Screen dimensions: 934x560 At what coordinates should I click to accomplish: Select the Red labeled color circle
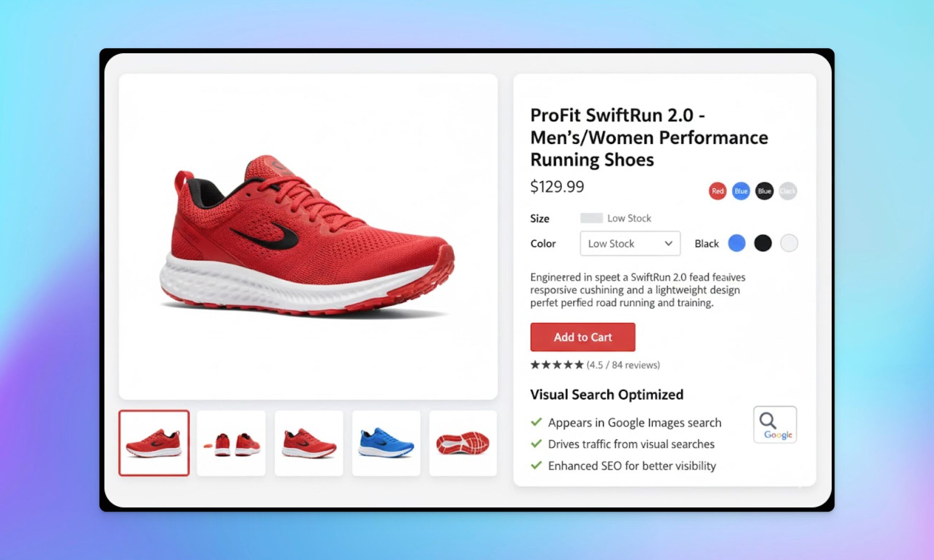tap(717, 191)
